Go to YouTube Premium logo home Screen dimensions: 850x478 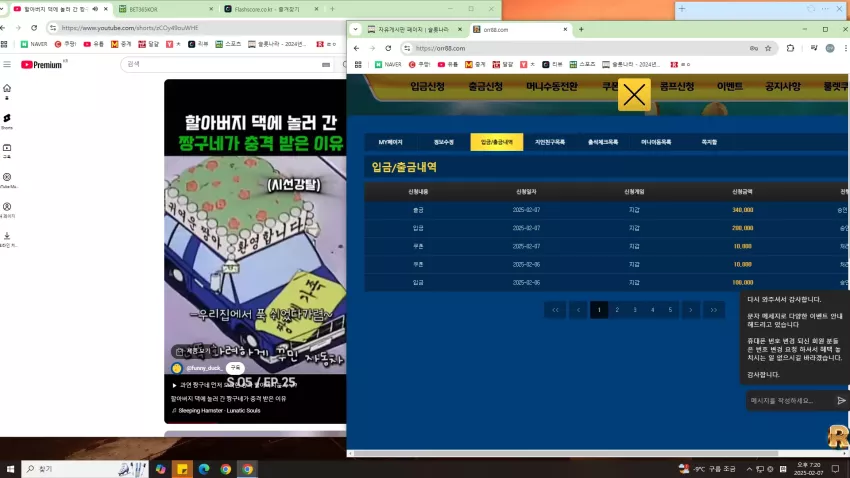tap(42, 64)
